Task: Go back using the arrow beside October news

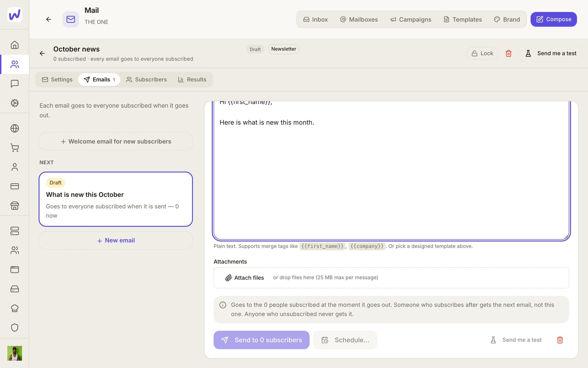Action: pyautogui.click(x=42, y=53)
